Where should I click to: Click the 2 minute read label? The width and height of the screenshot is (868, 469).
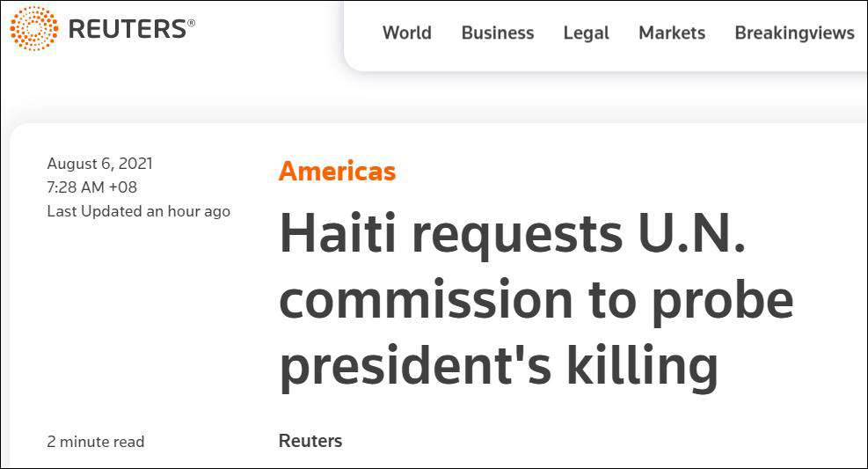pyautogui.click(x=95, y=442)
